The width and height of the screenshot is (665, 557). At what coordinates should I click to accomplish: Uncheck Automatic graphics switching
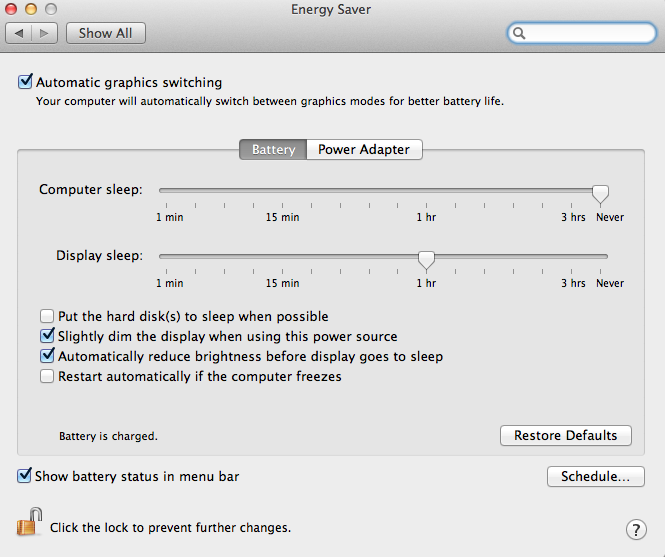coord(25,81)
